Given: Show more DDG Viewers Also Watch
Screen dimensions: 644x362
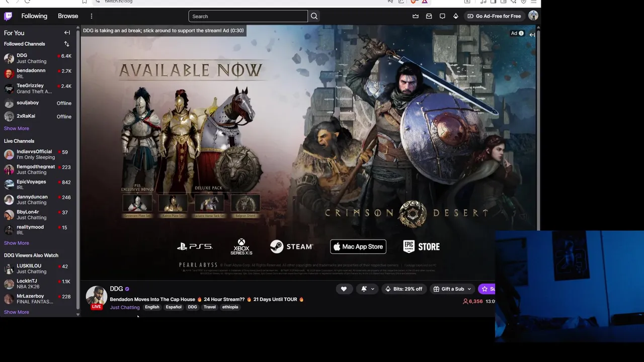Looking at the screenshot, I should (x=17, y=312).
